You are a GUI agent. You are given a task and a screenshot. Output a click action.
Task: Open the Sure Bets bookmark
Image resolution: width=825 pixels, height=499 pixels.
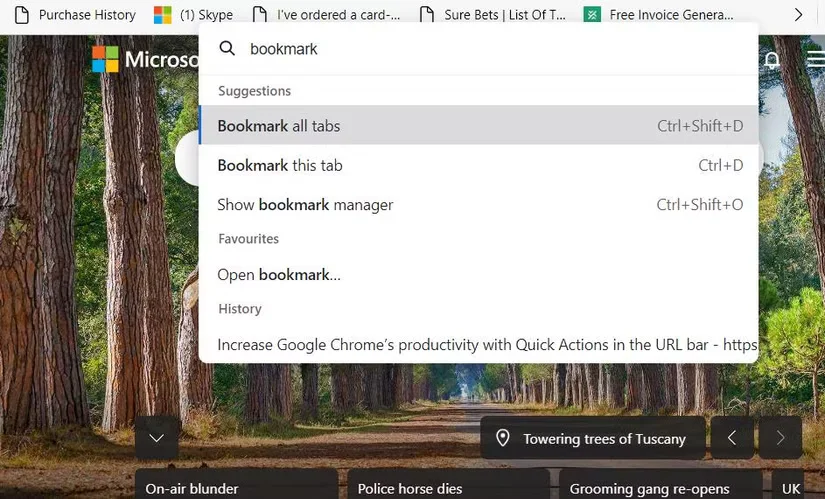[493, 15]
